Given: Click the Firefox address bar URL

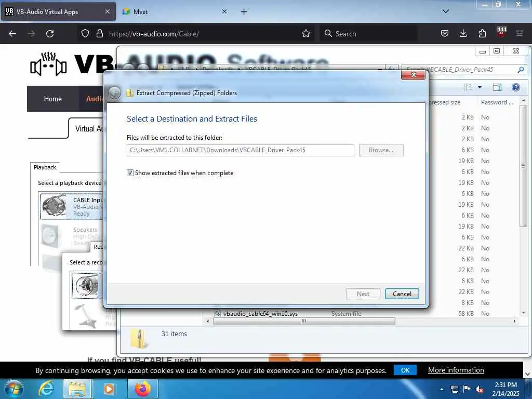Looking at the screenshot, I should [x=154, y=34].
